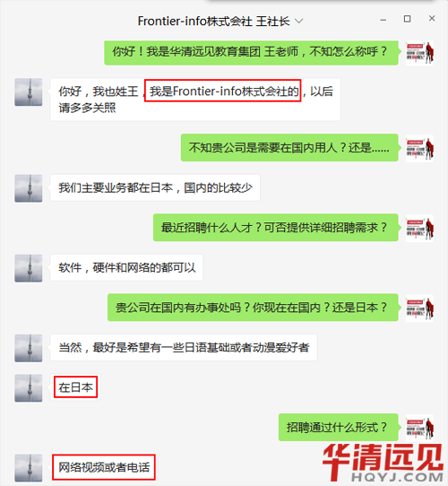Expand the chat title dropdown chevron

pos(298,22)
